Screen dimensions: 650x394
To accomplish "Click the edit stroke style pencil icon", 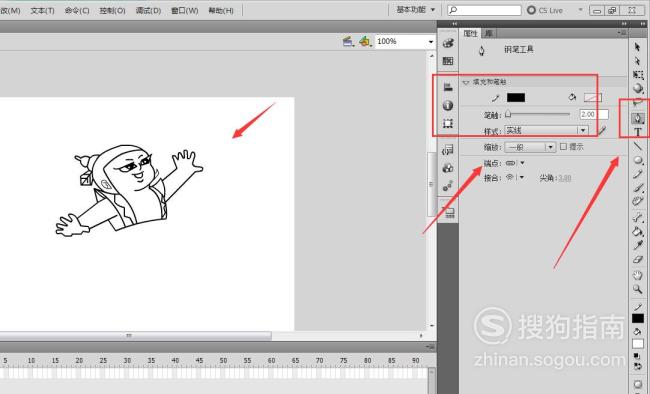I will [x=602, y=131].
